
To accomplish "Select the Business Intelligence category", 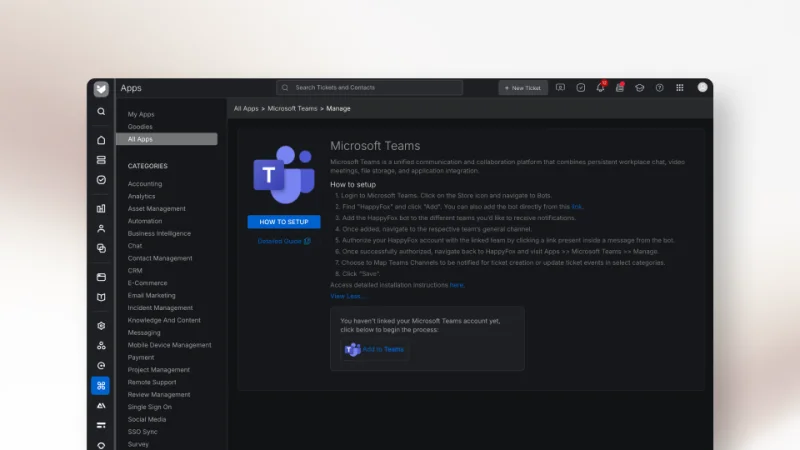I will click(159, 233).
